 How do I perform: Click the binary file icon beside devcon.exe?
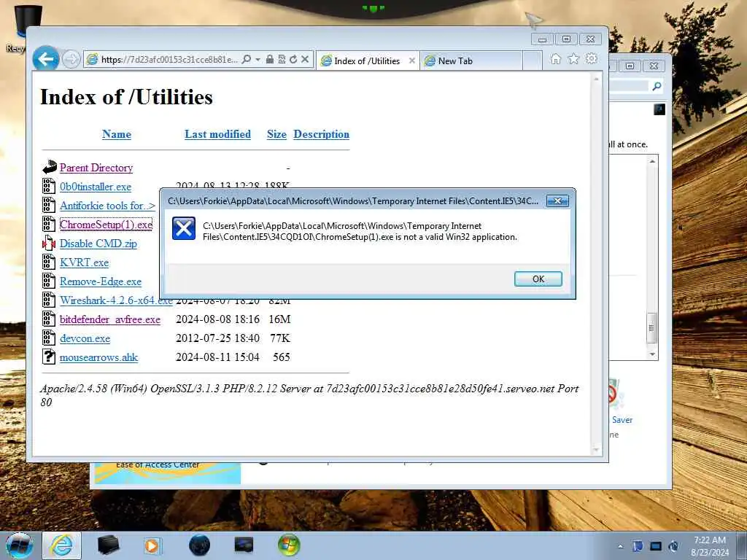(49, 338)
